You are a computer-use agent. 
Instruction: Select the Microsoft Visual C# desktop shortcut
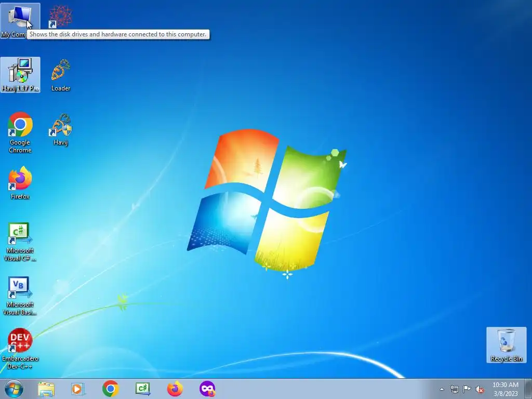click(20, 242)
